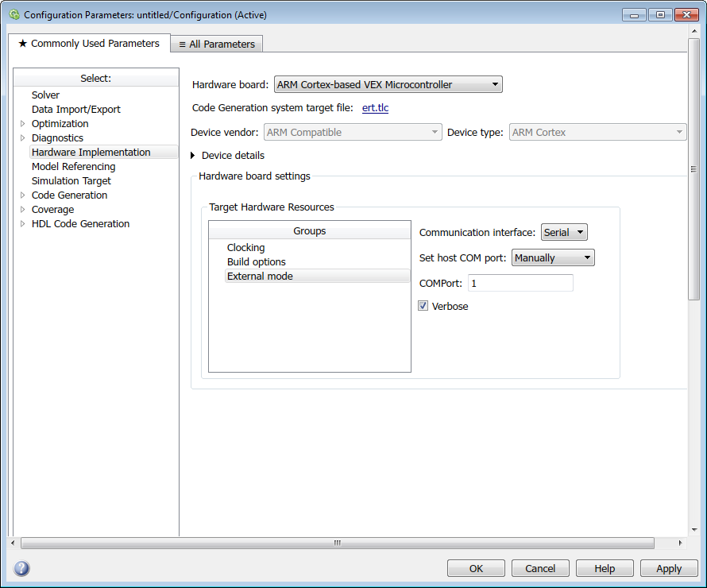Viewport: 707px width, 588px height.
Task: Click the OK button
Action: pos(476,568)
